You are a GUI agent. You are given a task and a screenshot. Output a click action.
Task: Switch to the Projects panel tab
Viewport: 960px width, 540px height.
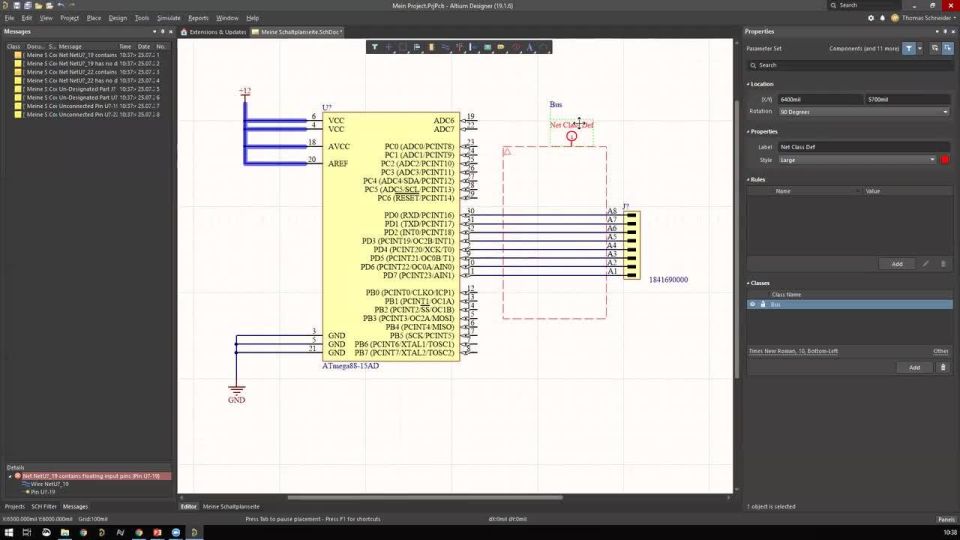[15, 506]
